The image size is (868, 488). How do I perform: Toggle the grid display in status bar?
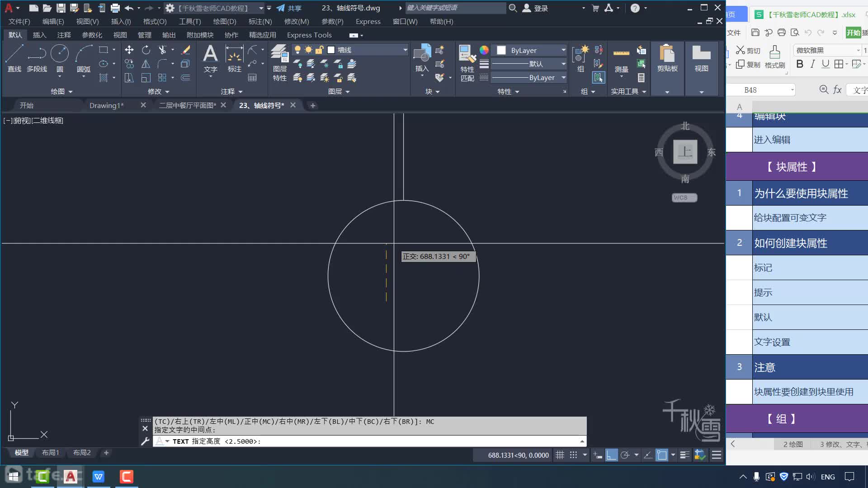(560, 455)
